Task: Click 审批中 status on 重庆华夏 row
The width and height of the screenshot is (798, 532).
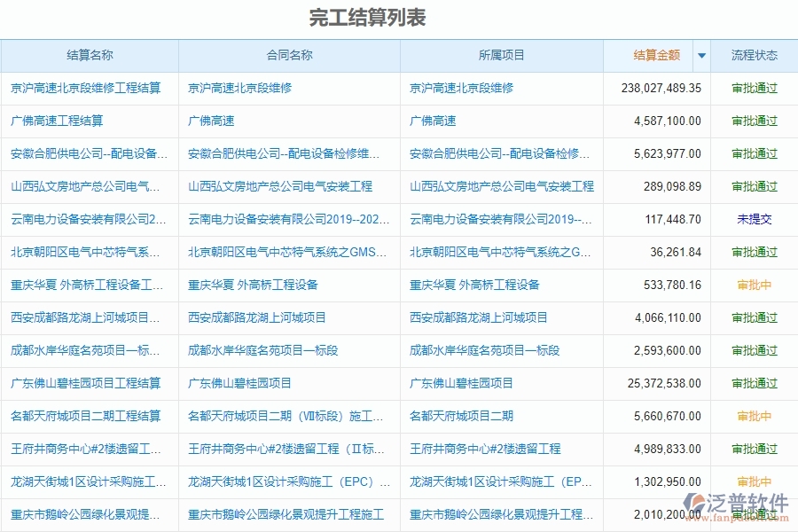Action: 754,285
